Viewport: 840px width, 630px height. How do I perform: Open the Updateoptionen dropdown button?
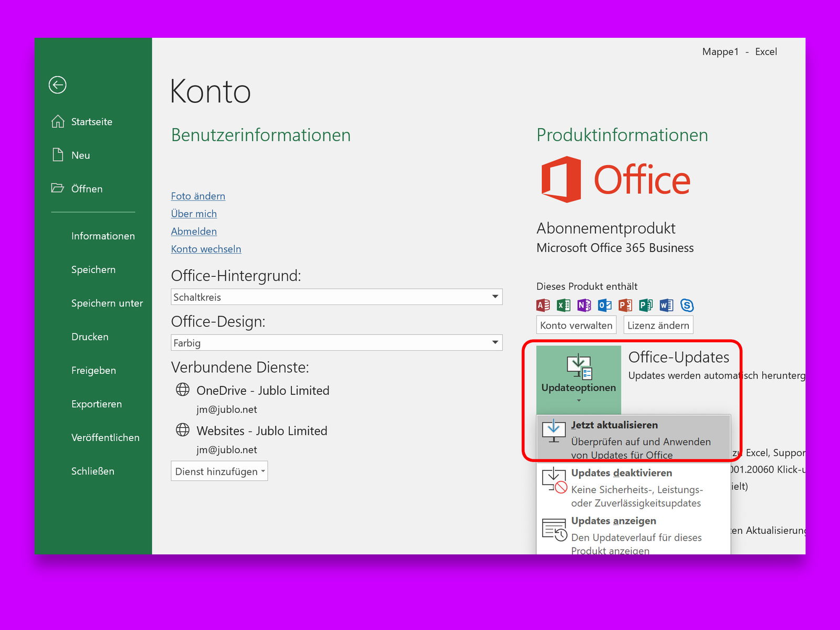click(x=579, y=380)
